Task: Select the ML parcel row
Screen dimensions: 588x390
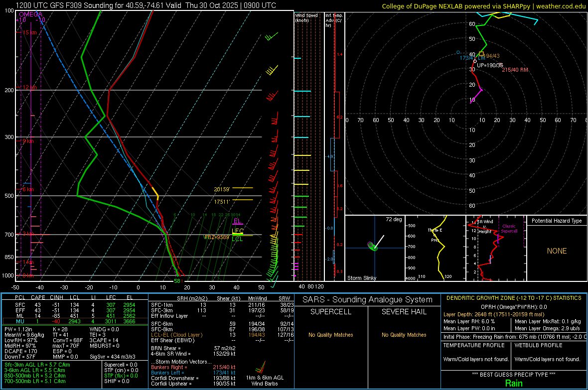Action: tap(75, 316)
